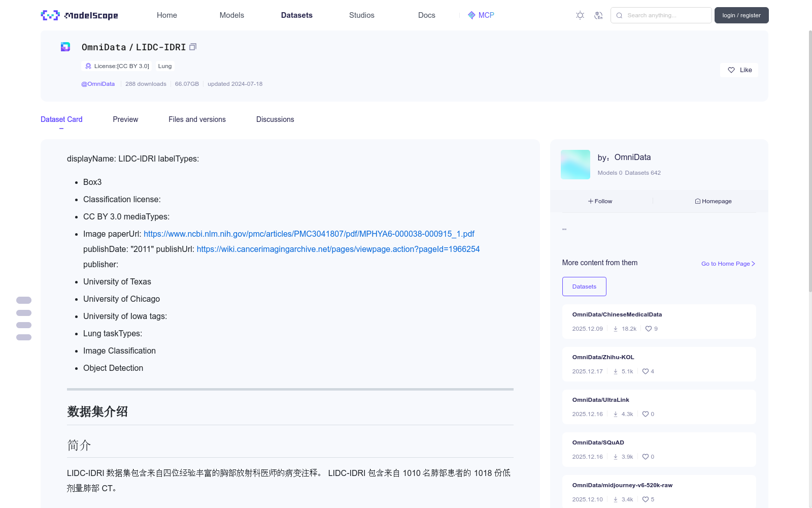Image resolution: width=812 pixels, height=508 pixels.
Task: Click the last floating side outline marker
Action: (x=24, y=337)
